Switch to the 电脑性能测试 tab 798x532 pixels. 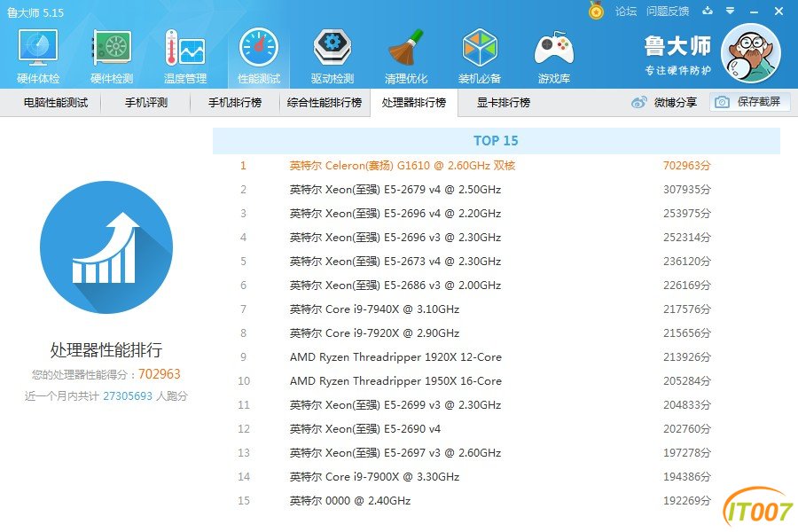point(56,102)
